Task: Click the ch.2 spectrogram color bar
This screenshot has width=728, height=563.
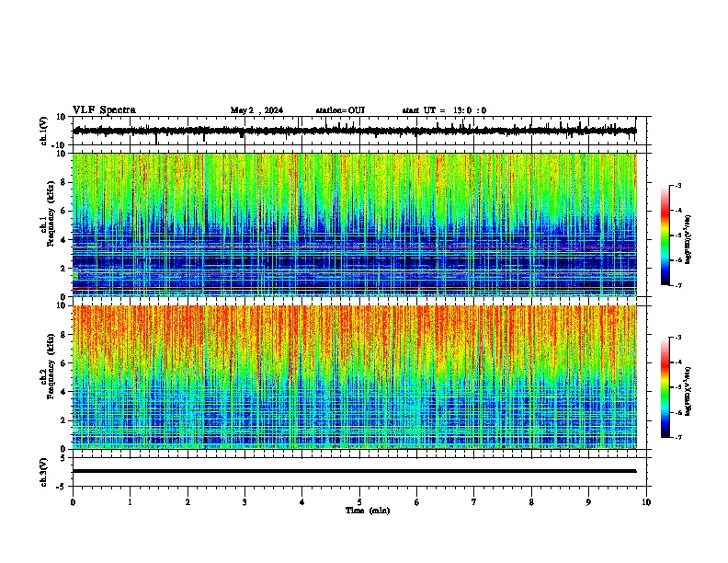Action: tap(665, 387)
